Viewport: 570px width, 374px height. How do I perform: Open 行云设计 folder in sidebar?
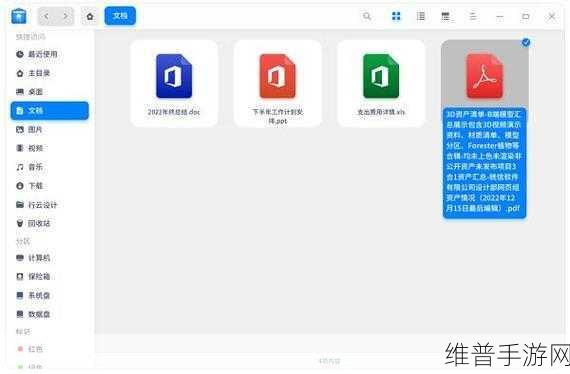pyautogui.click(x=50, y=205)
